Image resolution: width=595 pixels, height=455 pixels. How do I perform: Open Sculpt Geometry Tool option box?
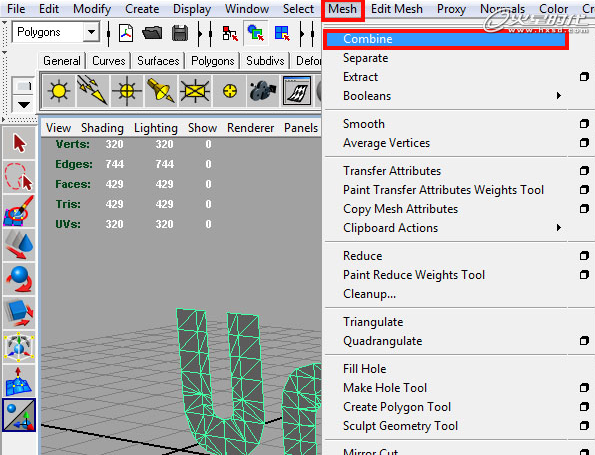point(584,426)
